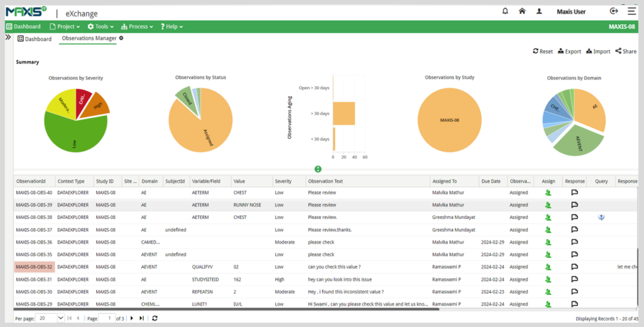
Task: Switch to the Dashboard tab
Action: 34,39
